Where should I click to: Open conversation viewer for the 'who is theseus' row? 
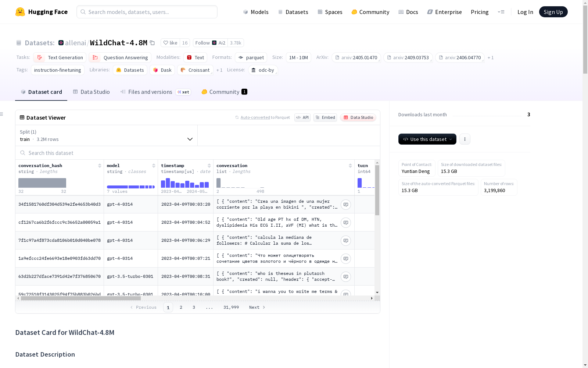346,277
